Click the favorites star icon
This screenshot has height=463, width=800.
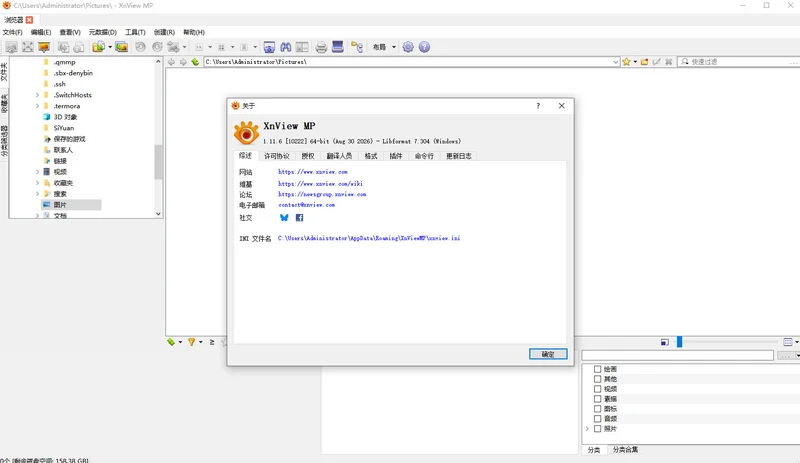click(x=627, y=62)
